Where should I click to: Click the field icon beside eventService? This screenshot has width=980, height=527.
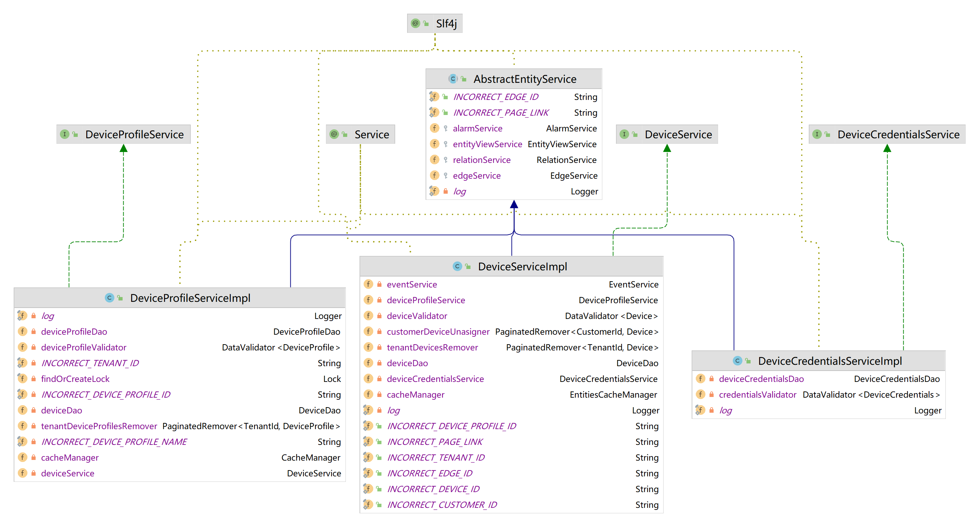pos(368,284)
